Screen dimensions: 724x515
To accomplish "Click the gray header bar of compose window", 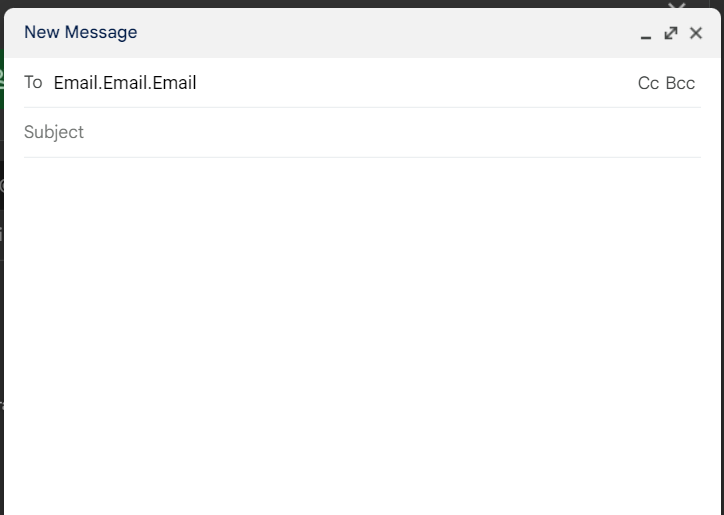I will coord(380,32).
